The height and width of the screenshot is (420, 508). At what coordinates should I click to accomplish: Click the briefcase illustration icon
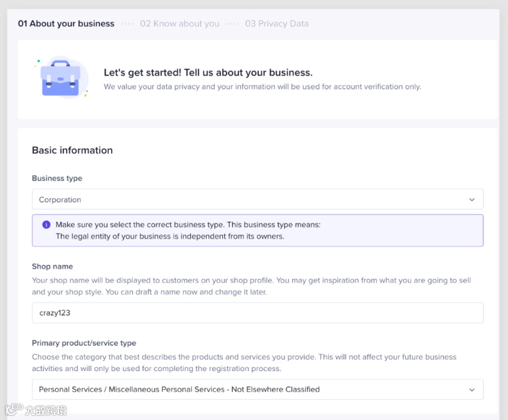click(60, 80)
